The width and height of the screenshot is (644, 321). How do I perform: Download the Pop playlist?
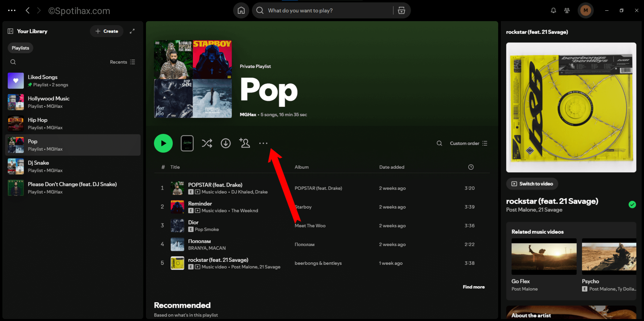(226, 143)
